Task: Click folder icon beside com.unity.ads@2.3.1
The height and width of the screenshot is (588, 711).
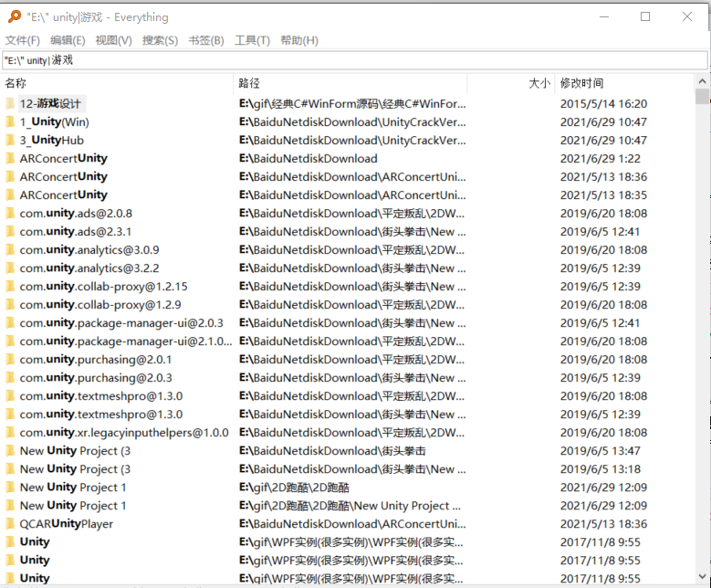Action: click(x=10, y=232)
